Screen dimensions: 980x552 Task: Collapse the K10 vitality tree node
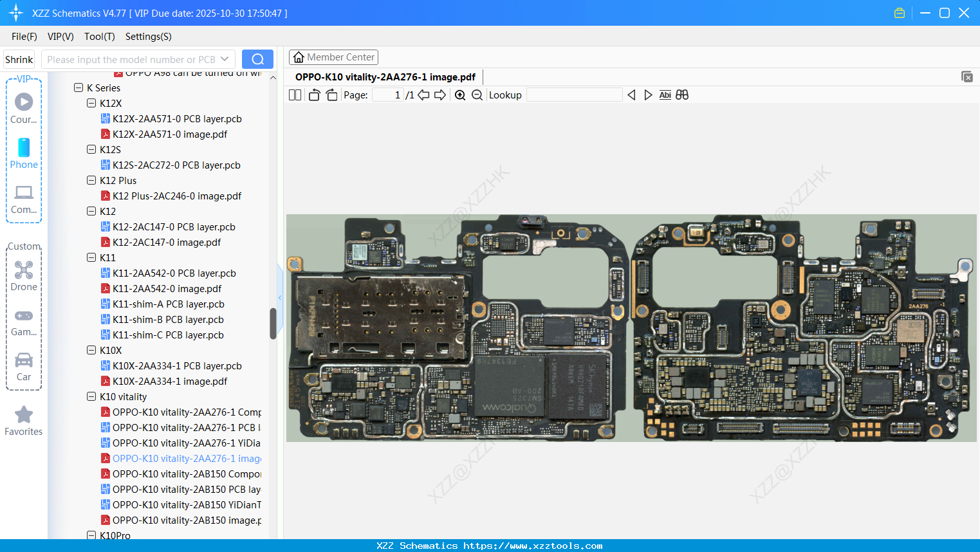click(x=91, y=396)
